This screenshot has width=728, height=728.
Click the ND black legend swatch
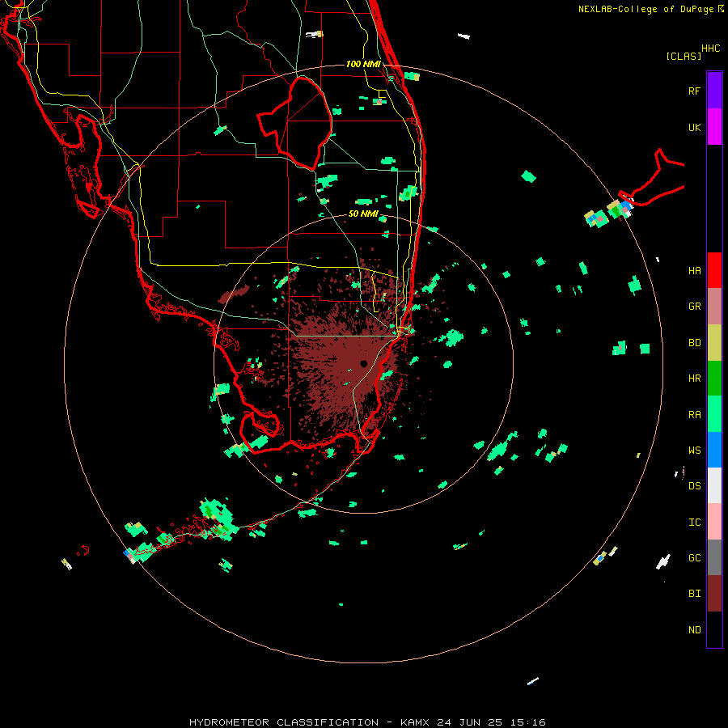point(714,629)
